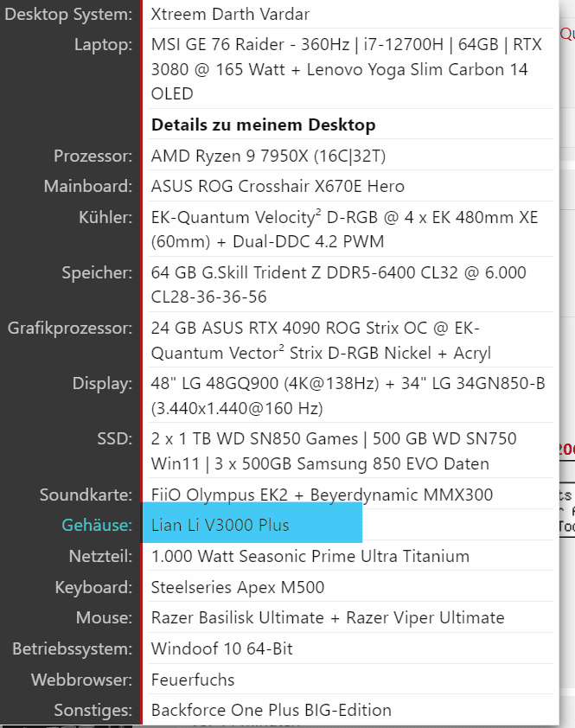
Task: Click the Details zu meinem Desktop heading
Action: click(x=264, y=125)
